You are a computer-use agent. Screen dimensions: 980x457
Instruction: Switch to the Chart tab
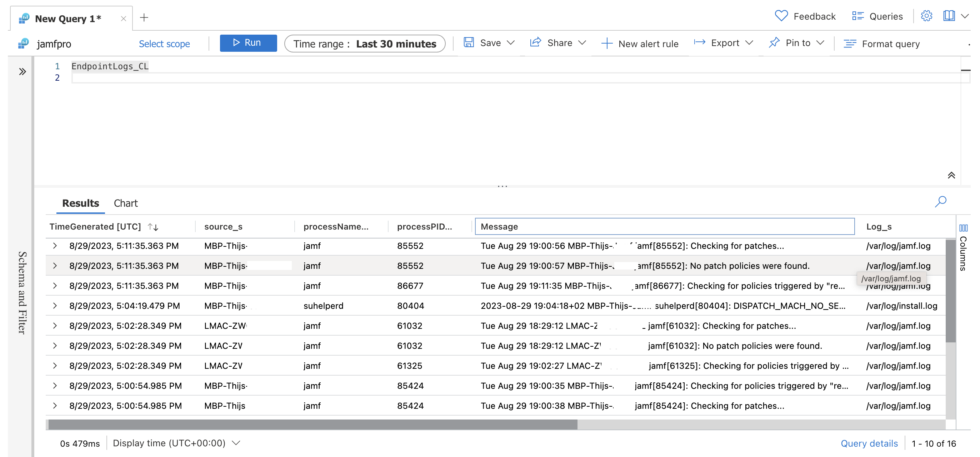pyautogui.click(x=126, y=204)
